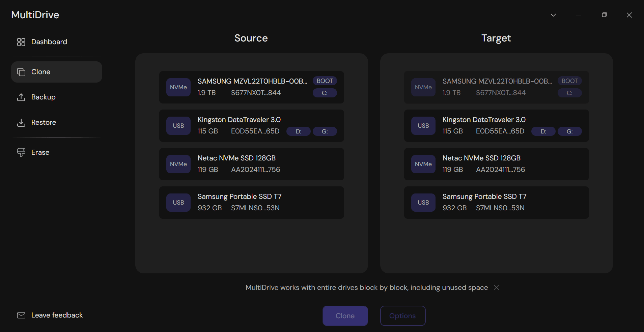Image resolution: width=644 pixels, height=332 pixels.
Task: Start cloning with the Clone button
Action: pyautogui.click(x=345, y=316)
